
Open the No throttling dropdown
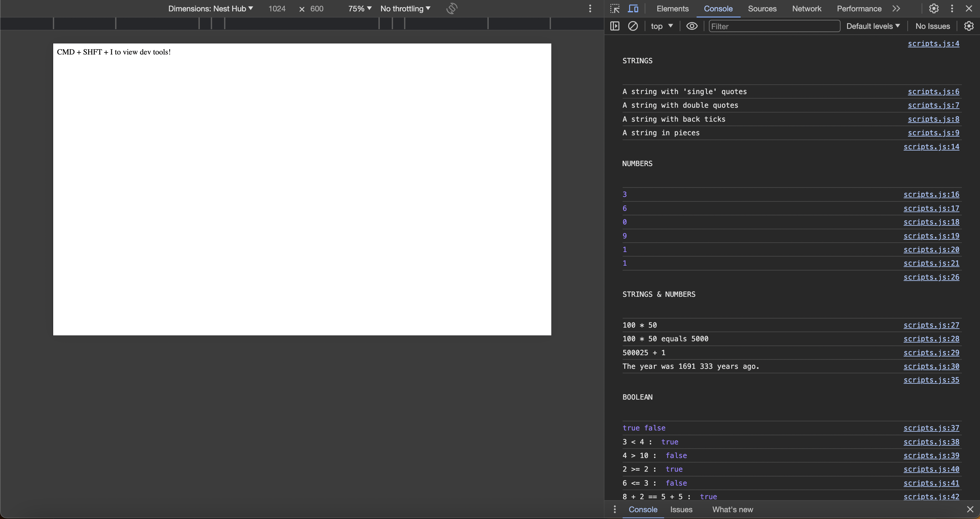pos(405,8)
